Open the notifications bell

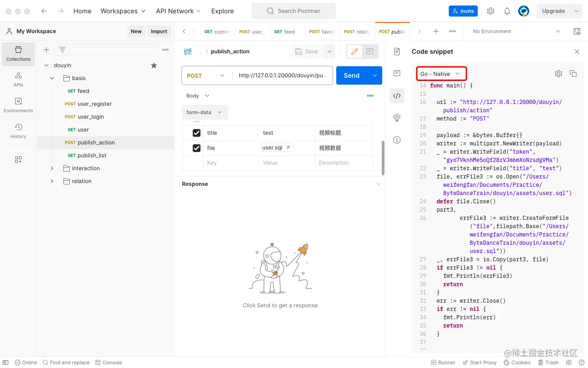(507, 11)
